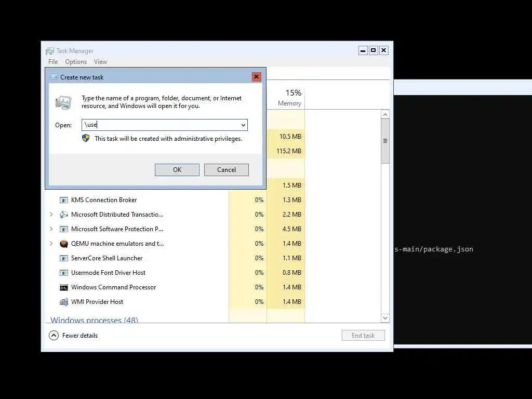The width and height of the screenshot is (532, 399).
Task: Open the File menu
Action: (53, 62)
